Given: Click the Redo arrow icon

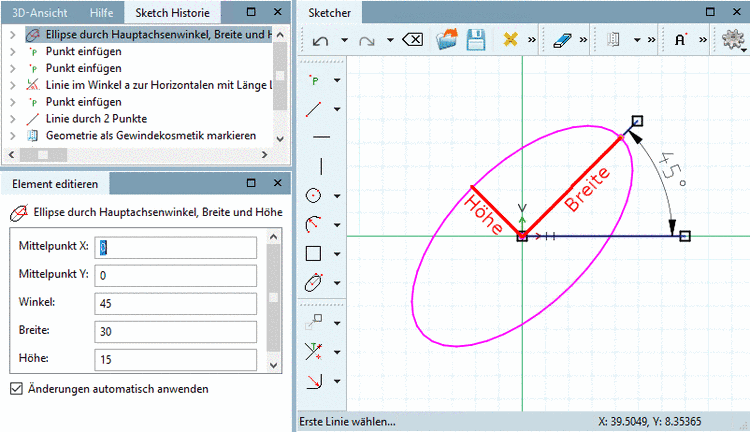Looking at the screenshot, I should pos(366,41).
